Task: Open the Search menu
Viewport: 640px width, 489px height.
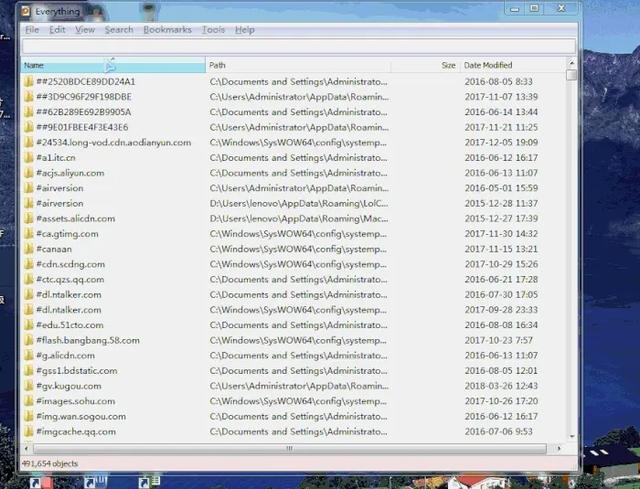Action: pyautogui.click(x=119, y=30)
